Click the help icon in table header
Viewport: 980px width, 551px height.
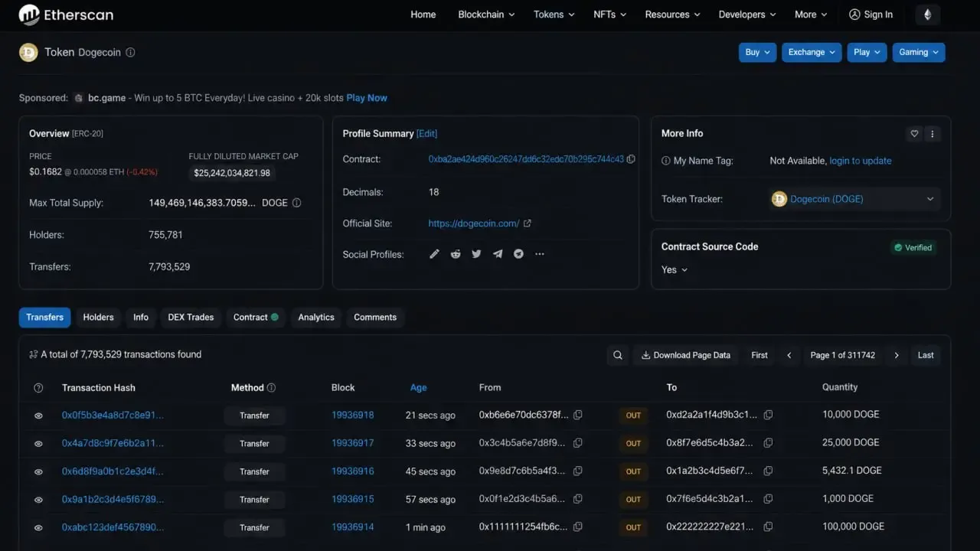[x=38, y=388]
